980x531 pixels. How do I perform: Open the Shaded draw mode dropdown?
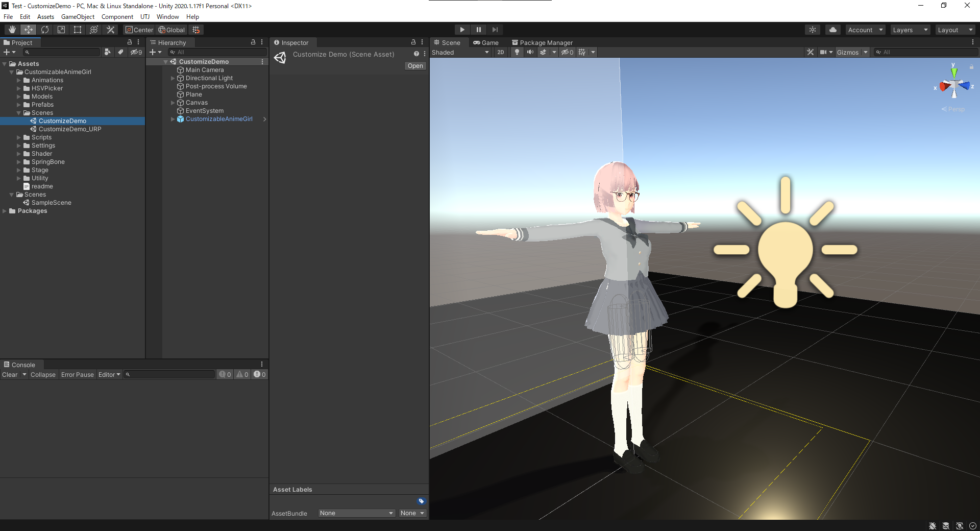(460, 52)
